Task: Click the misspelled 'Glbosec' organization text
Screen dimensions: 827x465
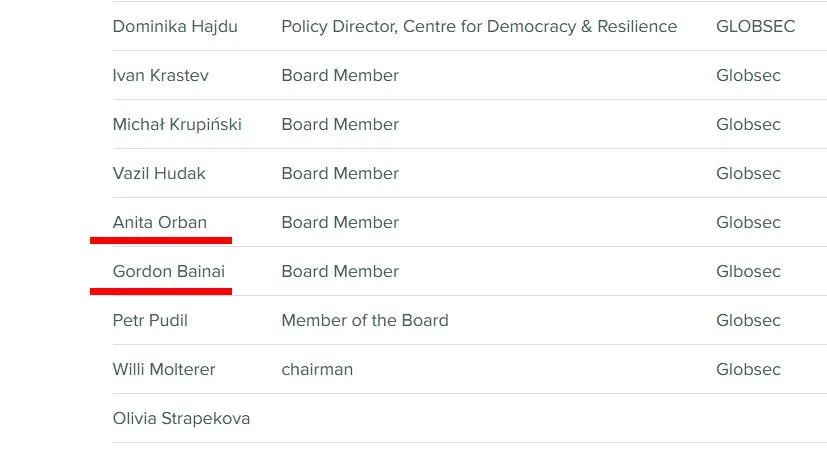Action: [x=748, y=272]
